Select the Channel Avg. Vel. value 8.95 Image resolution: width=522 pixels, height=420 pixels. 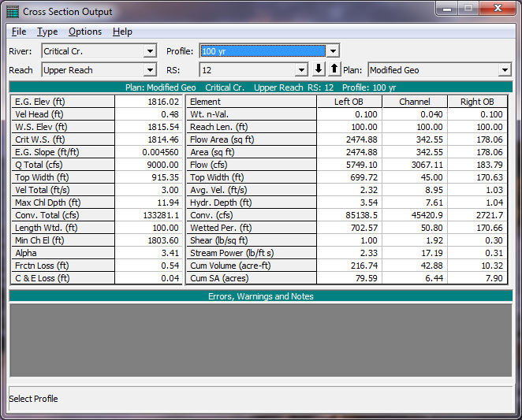(415, 190)
